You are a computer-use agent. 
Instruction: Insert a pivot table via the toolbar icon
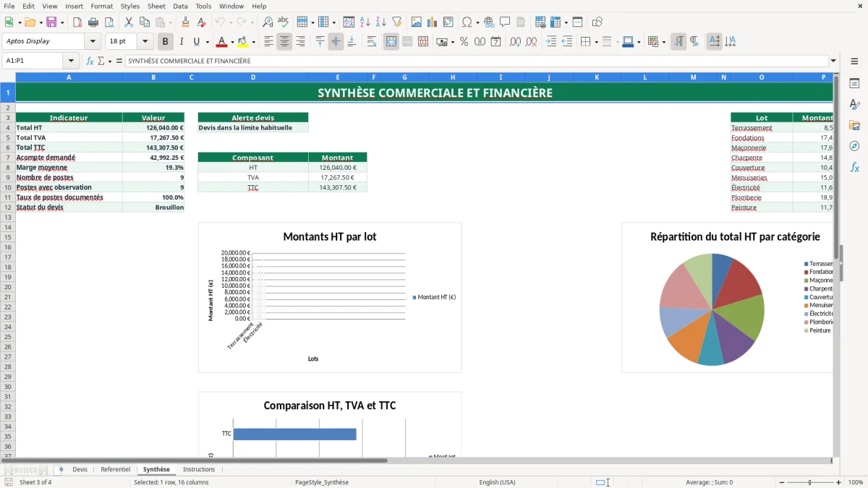448,22
